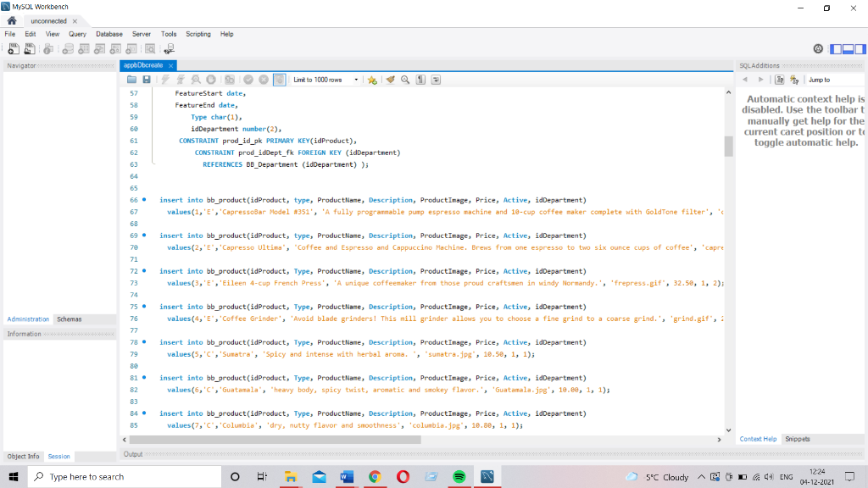Save snippet star icon

point(373,80)
